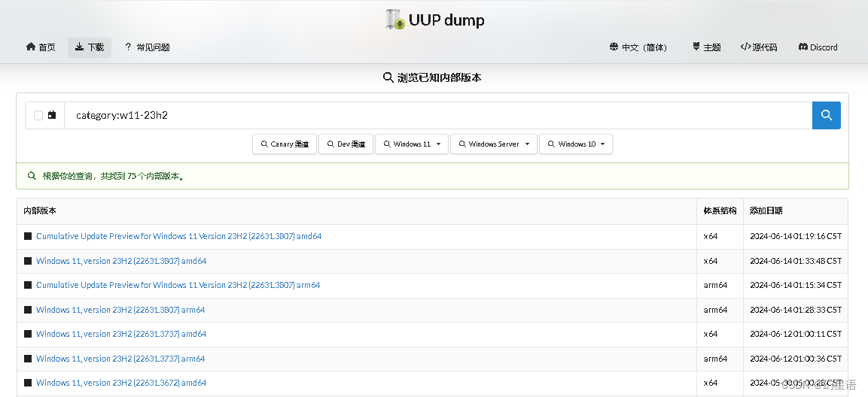Image resolution: width=868 pixels, height=397 pixels.
Task: Open Windows 11 23H2 22631.3807 amd64
Action: [121, 261]
